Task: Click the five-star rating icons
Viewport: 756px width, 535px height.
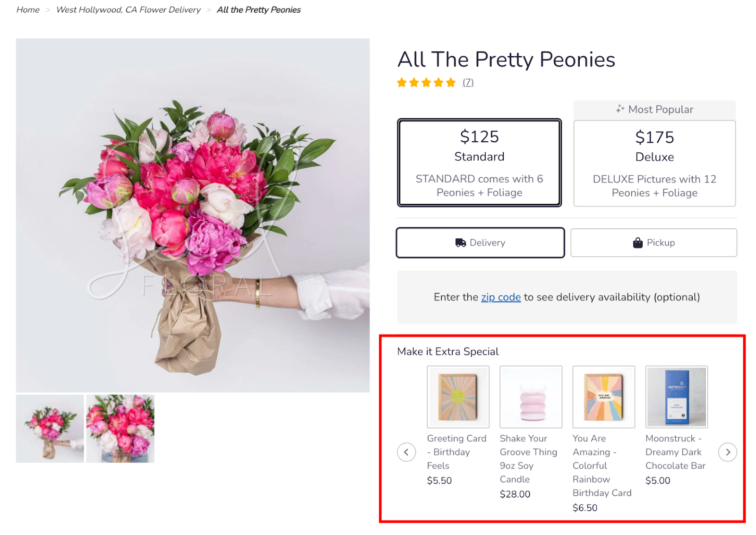Action: click(426, 83)
